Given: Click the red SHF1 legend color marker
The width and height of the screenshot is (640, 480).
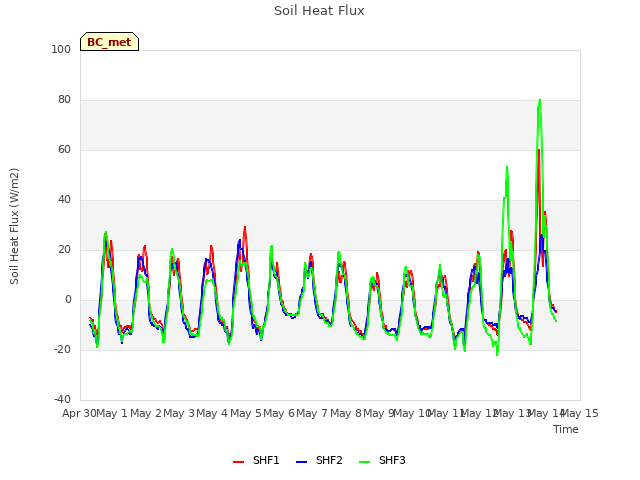Looking at the screenshot, I should tap(238, 462).
